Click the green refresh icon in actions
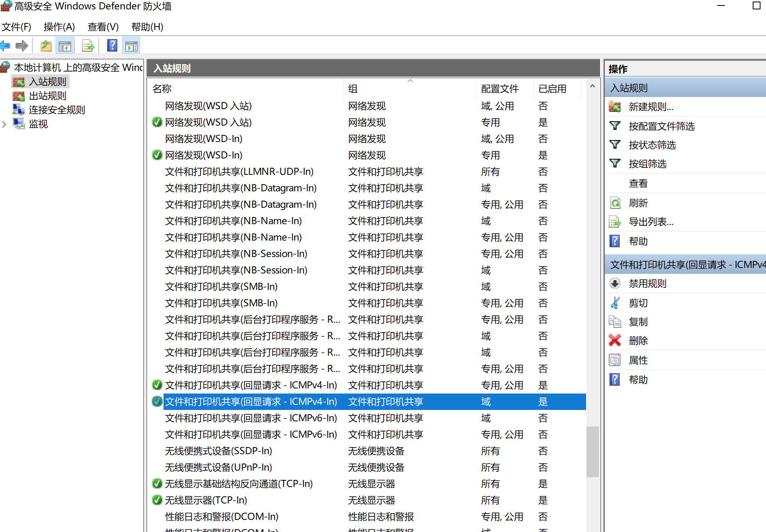 615,203
